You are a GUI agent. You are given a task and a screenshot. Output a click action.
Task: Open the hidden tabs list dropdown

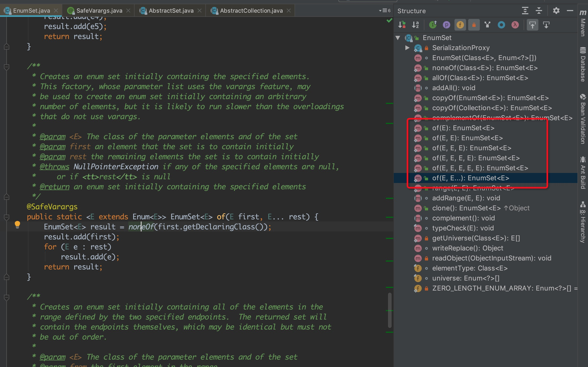click(385, 11)
